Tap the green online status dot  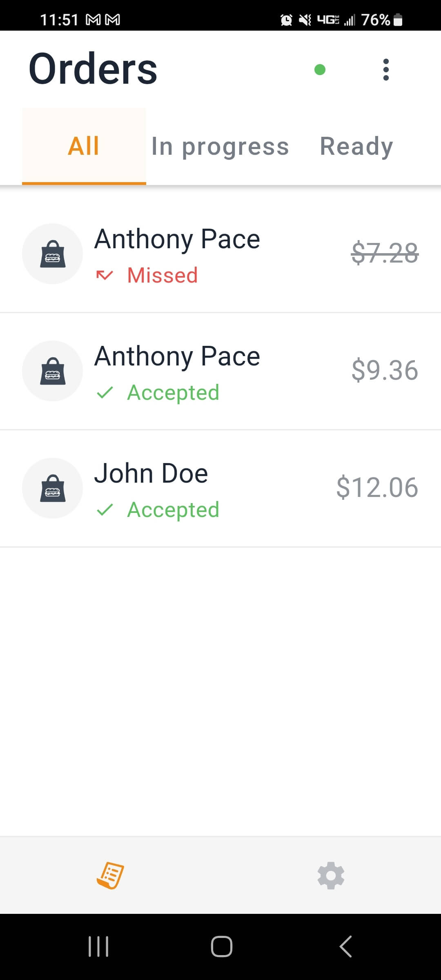pos(320,70)
